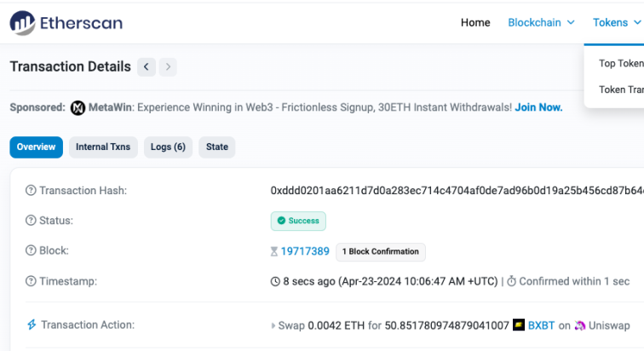Open the State tab
The width and height of the screenshot is (644, 351).
click(x=217, y=147)
